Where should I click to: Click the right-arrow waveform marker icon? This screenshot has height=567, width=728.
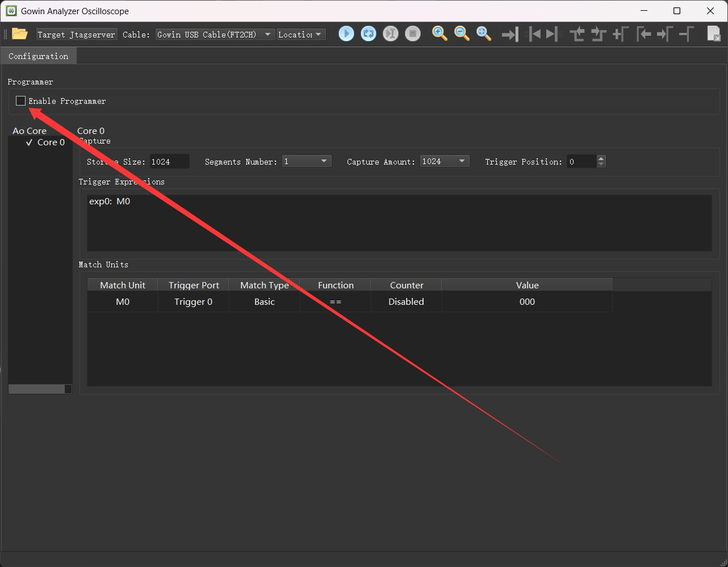click(x=665, y=35)
